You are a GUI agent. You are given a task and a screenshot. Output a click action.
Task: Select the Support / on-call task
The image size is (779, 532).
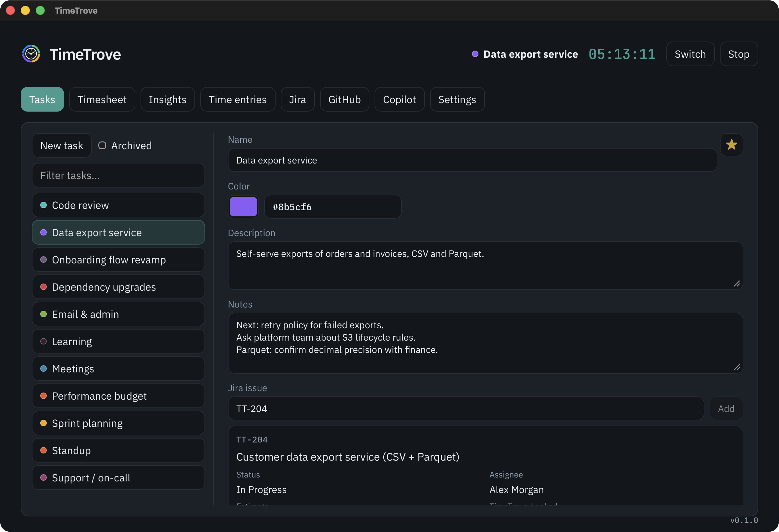pyautogui.click(x=118, y=478)
